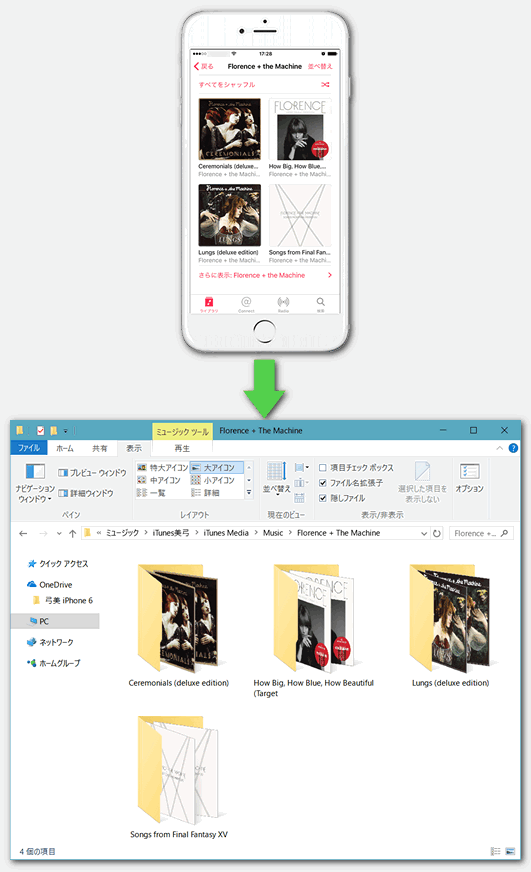Tap the 戻る back button on the iPhone
531x872 pixels.
tap(204, 66)
